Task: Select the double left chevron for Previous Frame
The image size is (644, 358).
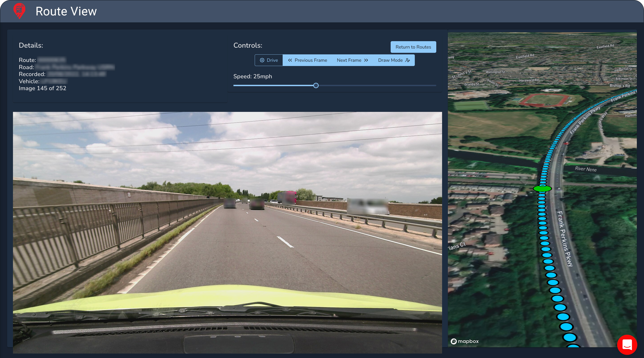Action: [x=290, y=60]
